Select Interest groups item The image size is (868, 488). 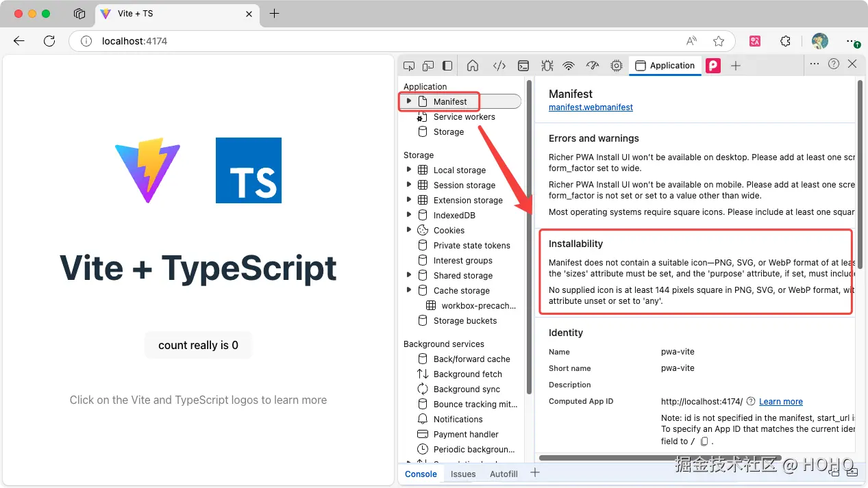[463, 260]
